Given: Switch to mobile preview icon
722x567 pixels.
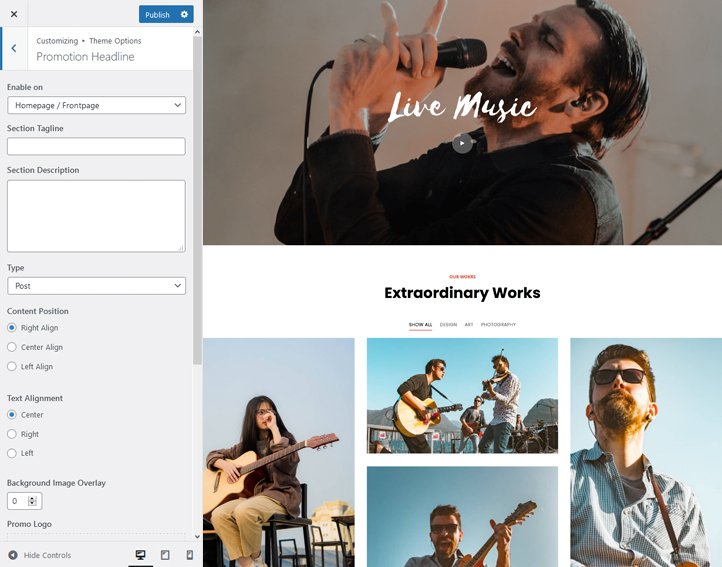Looking at the screenshot, I should point(190,555).
